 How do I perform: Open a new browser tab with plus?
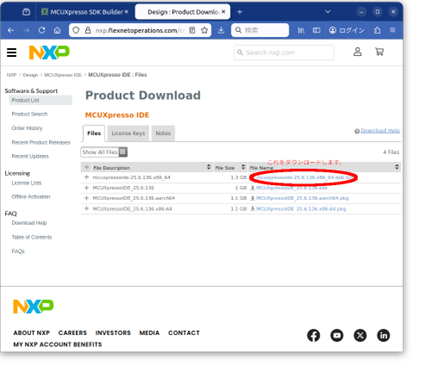point(239,12)
